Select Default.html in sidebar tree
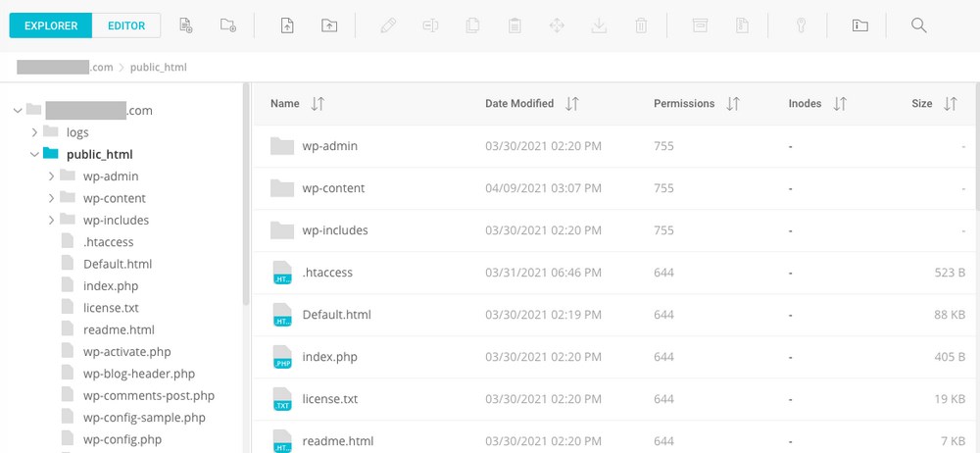This screenshot has width=980, height=453. coord(118,264)
